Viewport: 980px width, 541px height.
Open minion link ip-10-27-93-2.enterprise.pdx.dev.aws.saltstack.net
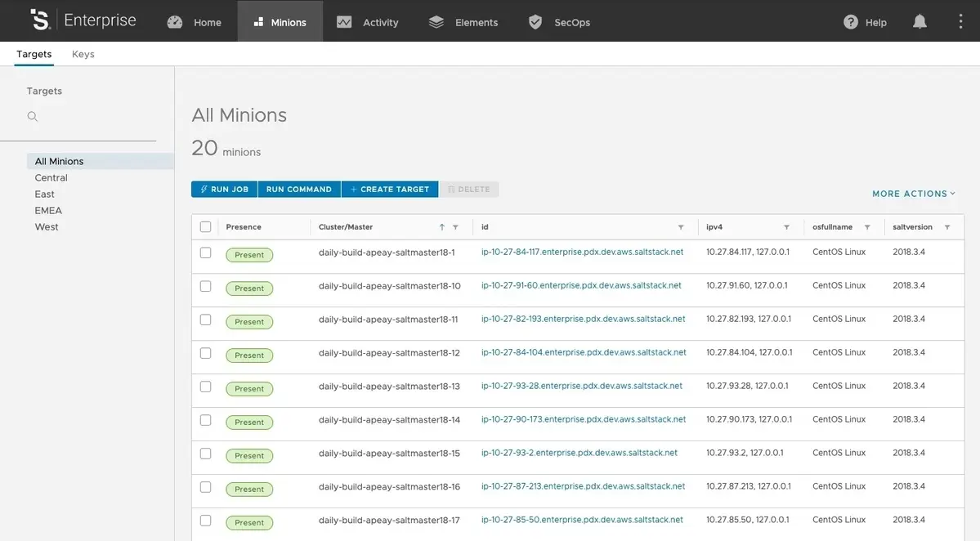[x=579, y=453]
